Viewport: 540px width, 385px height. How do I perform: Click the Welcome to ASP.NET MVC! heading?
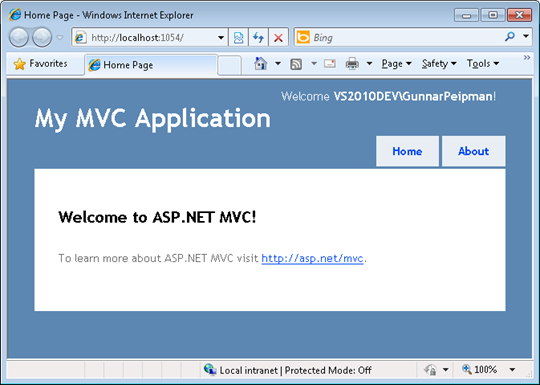(x=157, y=217)
